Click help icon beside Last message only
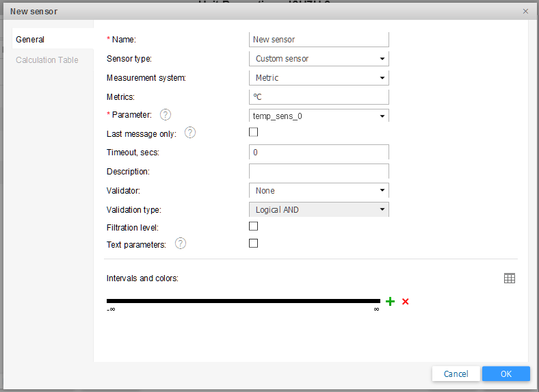Image resolution: width=539 pixels, height=392 pixels. [190, 133]
